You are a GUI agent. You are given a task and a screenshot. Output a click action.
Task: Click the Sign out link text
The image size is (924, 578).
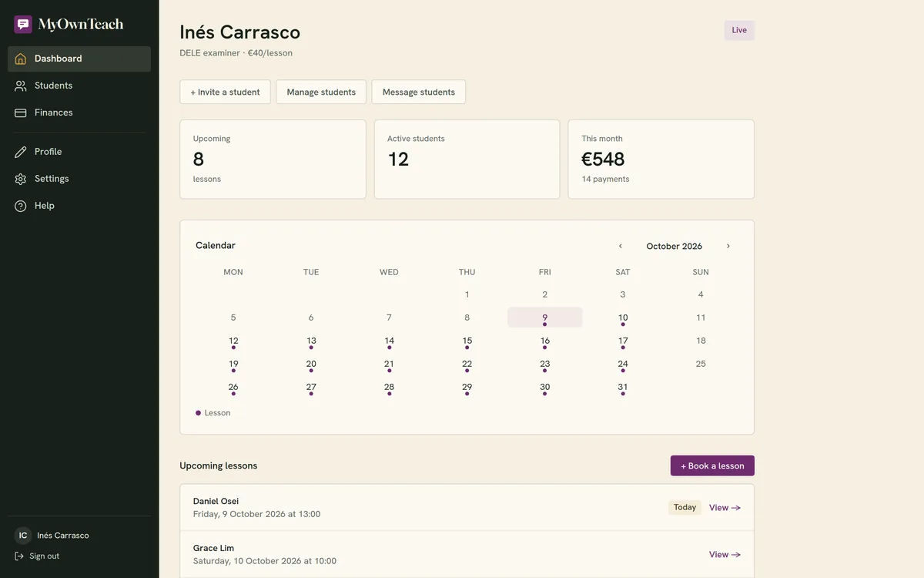[x=44, y=556]
